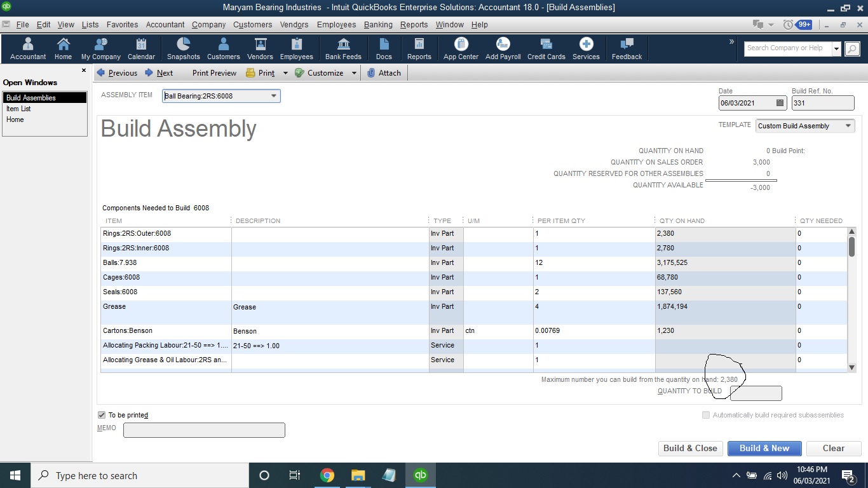Click the components list scroll up arrow
Image resolution: width=868 pixels, height=488 pixels.
pyautogui.click(x=851, y=232)
